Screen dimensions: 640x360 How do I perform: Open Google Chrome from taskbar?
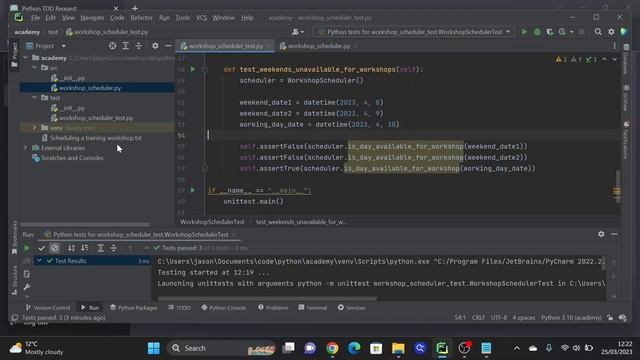tap(332, 348)
